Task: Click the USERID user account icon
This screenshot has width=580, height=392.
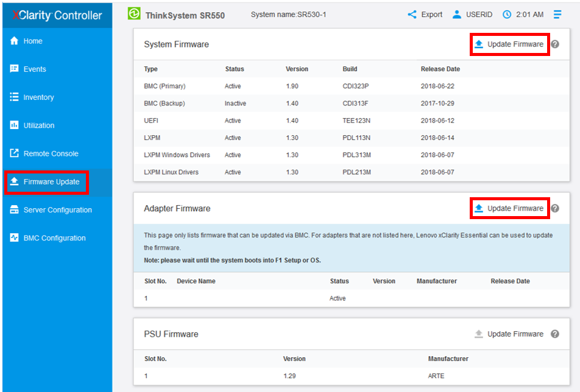Action: coord(457,15)
